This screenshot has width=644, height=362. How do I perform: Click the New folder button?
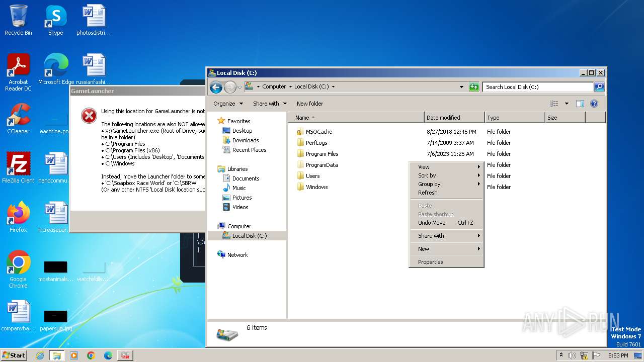point(310,104)
